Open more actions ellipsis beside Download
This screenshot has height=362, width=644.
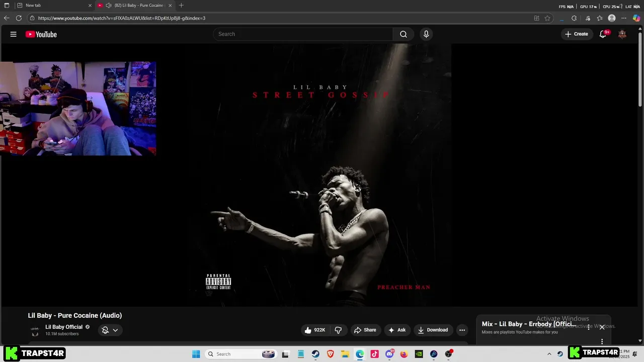[462, 330]
